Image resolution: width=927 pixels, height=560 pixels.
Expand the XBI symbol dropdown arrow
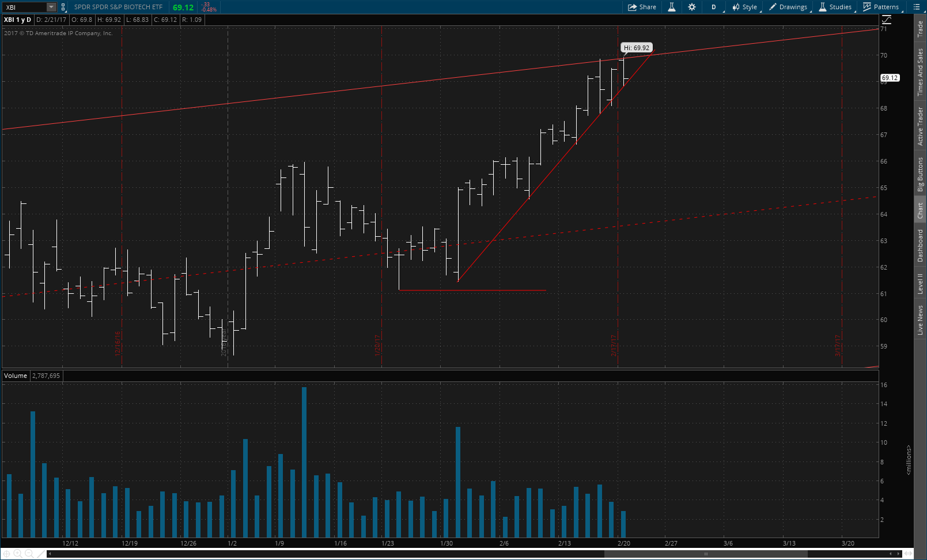51,7
